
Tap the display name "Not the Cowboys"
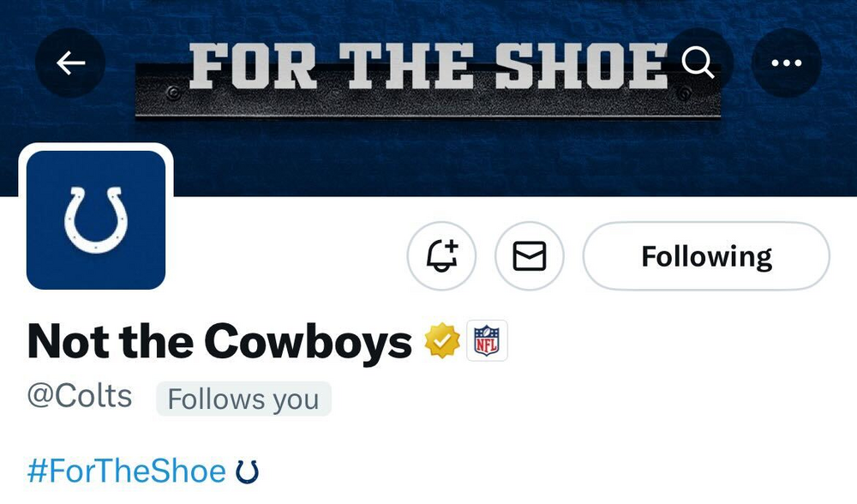click(x=219, y=341)
